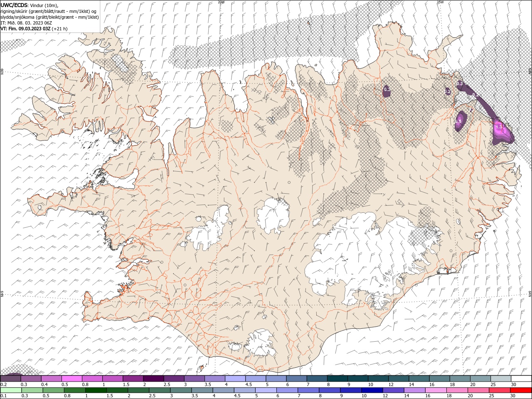Image resolution: width=532 pixels, height=399 pixels.
Task: Click the darkest purple 2 swatch in top legend row
Action: 153,379
